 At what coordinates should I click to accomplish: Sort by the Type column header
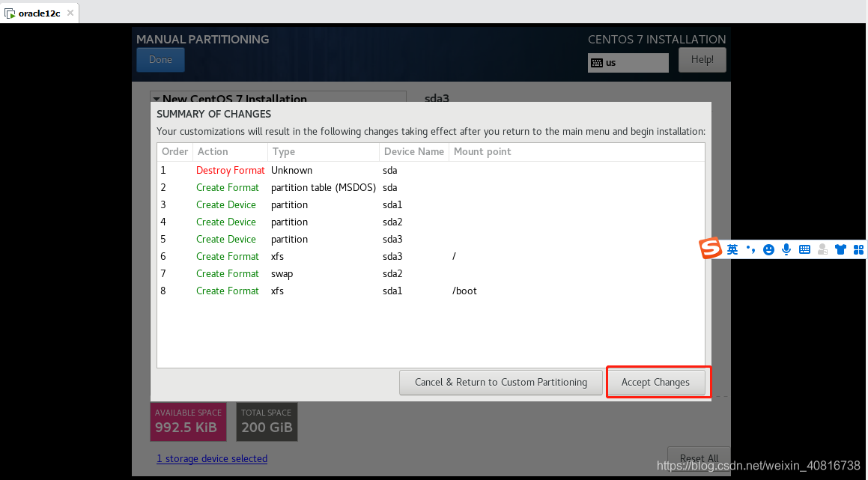click(x=324, y=152)
